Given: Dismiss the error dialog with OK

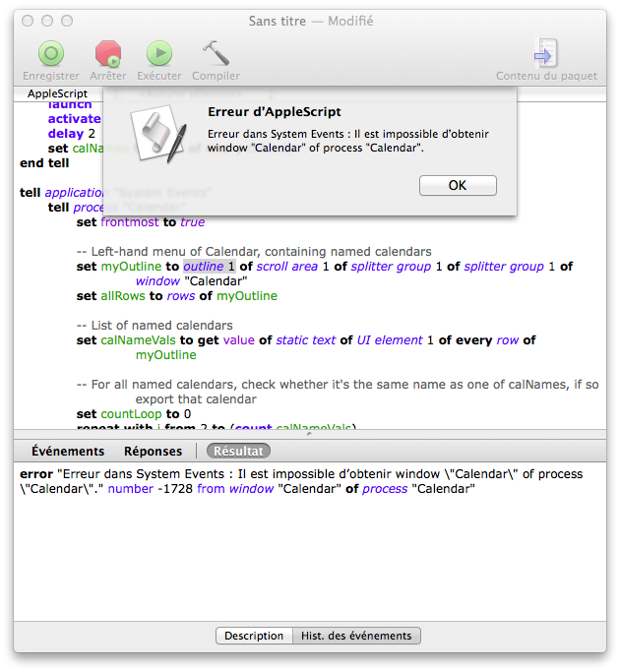Looking at the screenshot, I should pyautogui.click(x=458, y=186).
